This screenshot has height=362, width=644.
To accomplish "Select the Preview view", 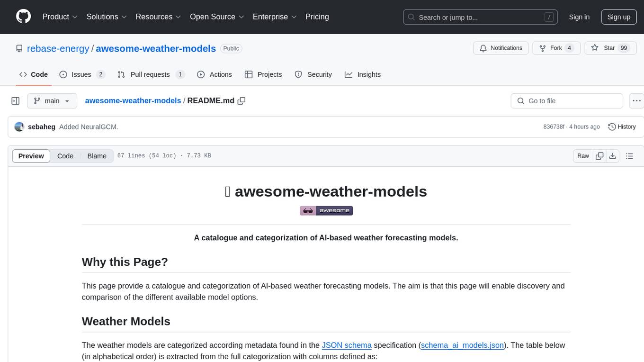I will [x=31, y=156].
